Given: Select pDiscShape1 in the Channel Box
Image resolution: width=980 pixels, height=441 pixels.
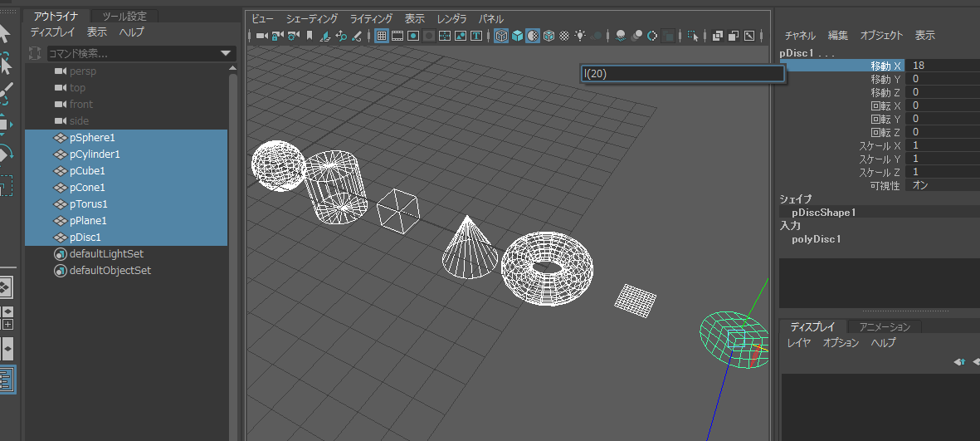Looking at the screenshot, I should tap(824, 213).
